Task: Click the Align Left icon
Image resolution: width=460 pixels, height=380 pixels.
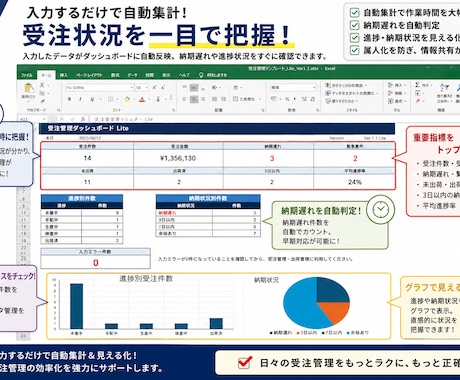Action: click(x=184, y=99)
